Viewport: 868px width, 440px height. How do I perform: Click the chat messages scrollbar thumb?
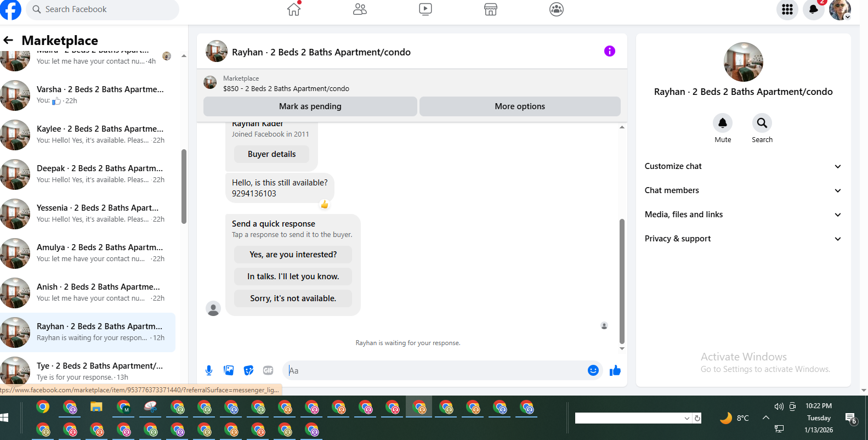click(622, 281)
